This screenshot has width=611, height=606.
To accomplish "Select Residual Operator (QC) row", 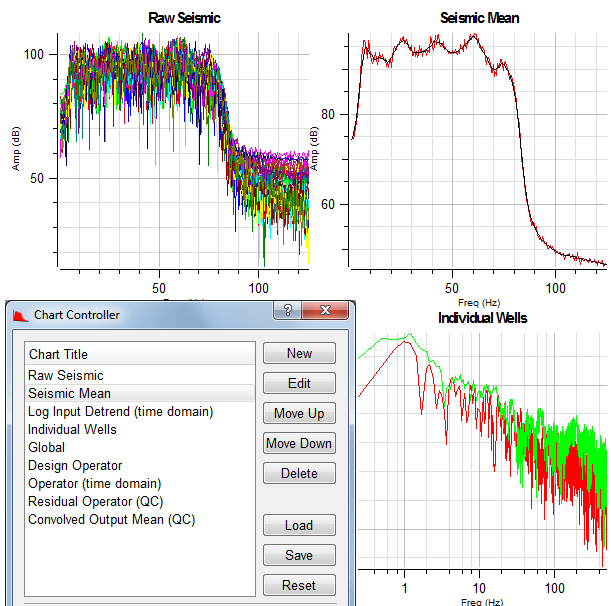I will click(140, 501).
